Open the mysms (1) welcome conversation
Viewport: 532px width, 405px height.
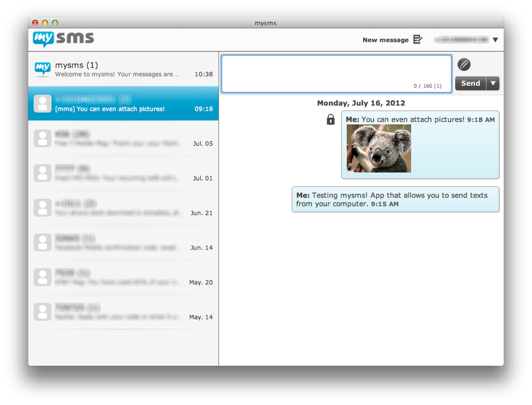point(124,69)
